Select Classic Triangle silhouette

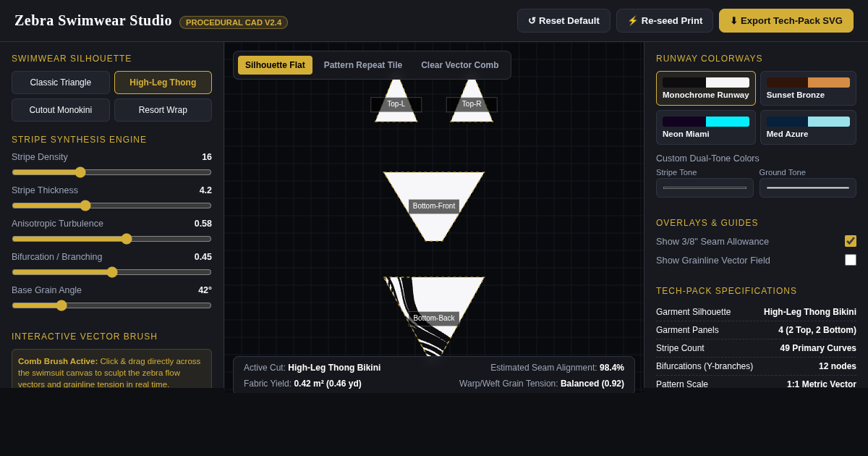61,83
